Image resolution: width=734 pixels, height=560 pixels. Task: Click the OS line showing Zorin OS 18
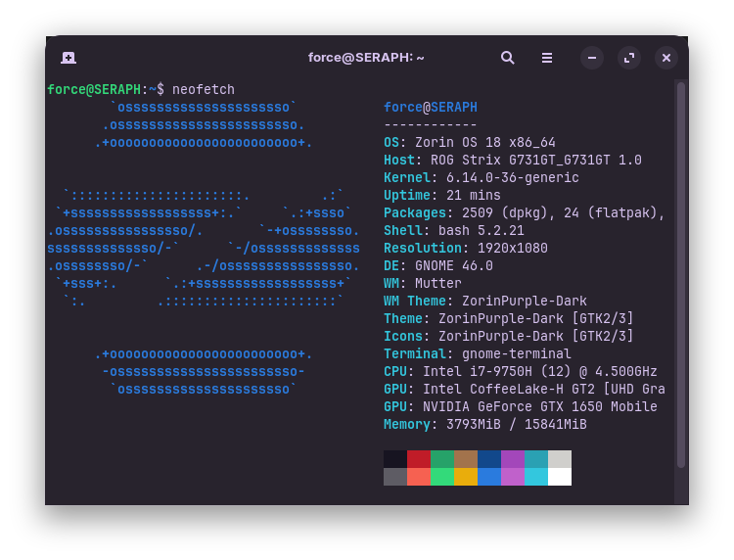[470, 143]
